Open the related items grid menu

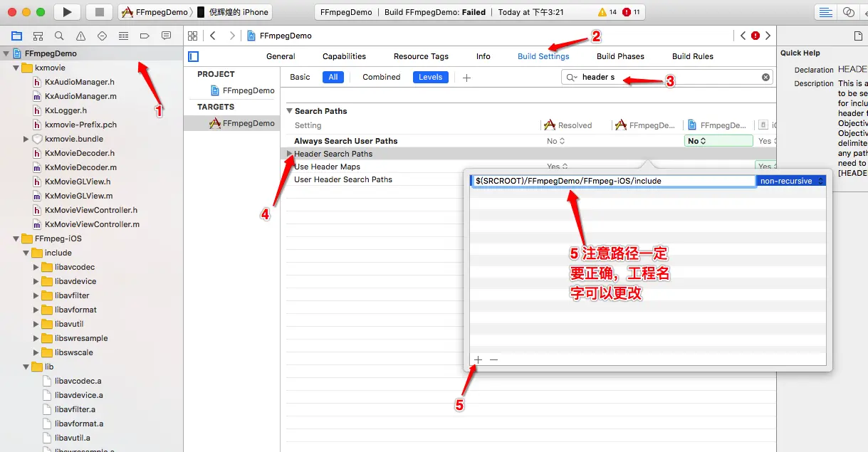[192, 36]
